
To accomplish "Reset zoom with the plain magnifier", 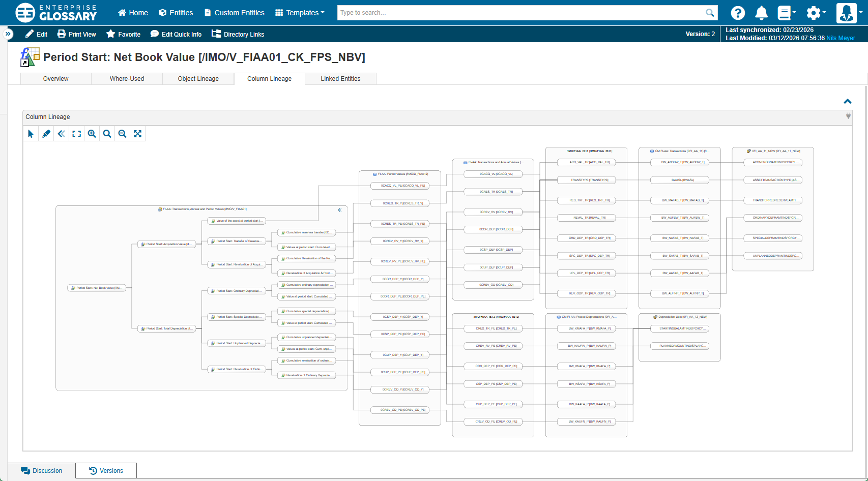I will (107, 134).
